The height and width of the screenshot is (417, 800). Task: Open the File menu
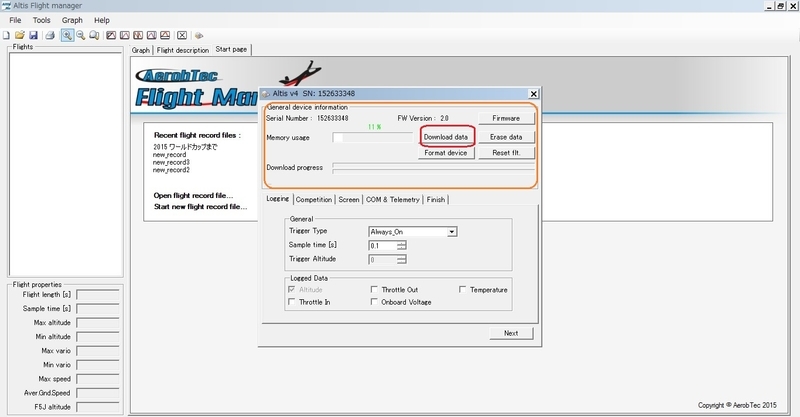pyautogui.click(x=15, y=20)
